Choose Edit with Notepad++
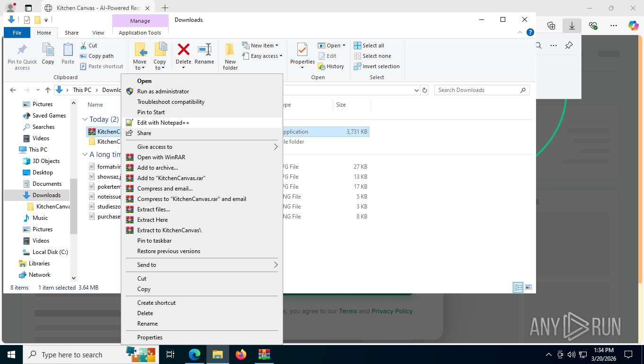The height and width of the screenshot is (364, 644). [202, 123]
